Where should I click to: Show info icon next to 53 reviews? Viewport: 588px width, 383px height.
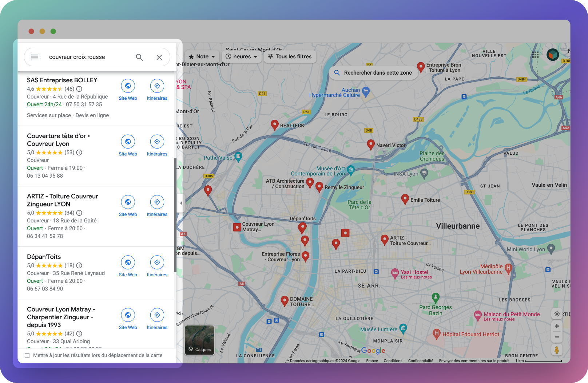[x=79, y=153]
